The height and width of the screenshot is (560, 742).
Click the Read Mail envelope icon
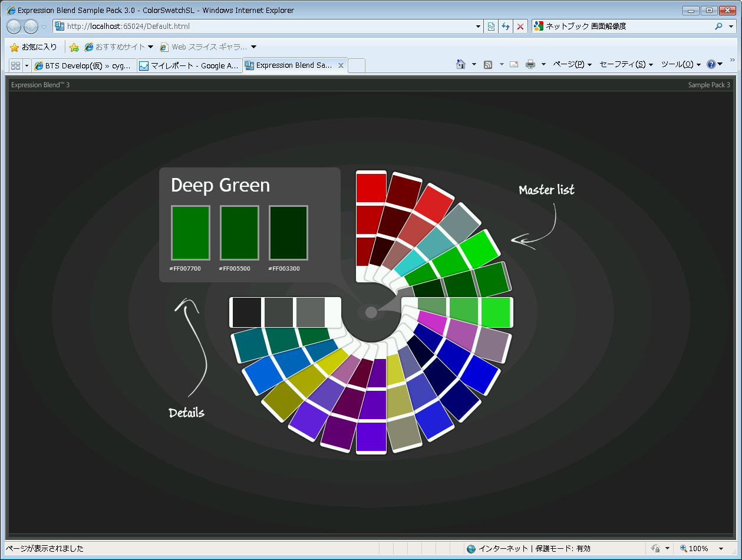pos(514,64)
